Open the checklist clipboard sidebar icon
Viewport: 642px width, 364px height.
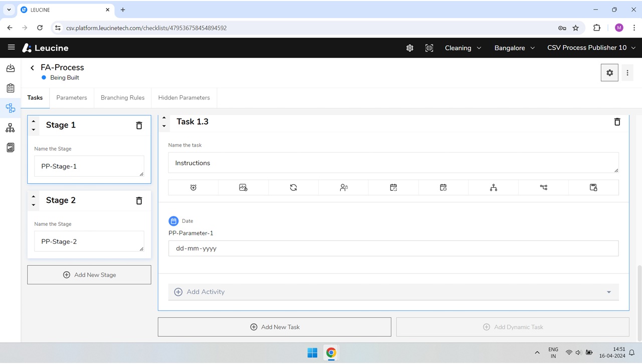click(11, 88)
